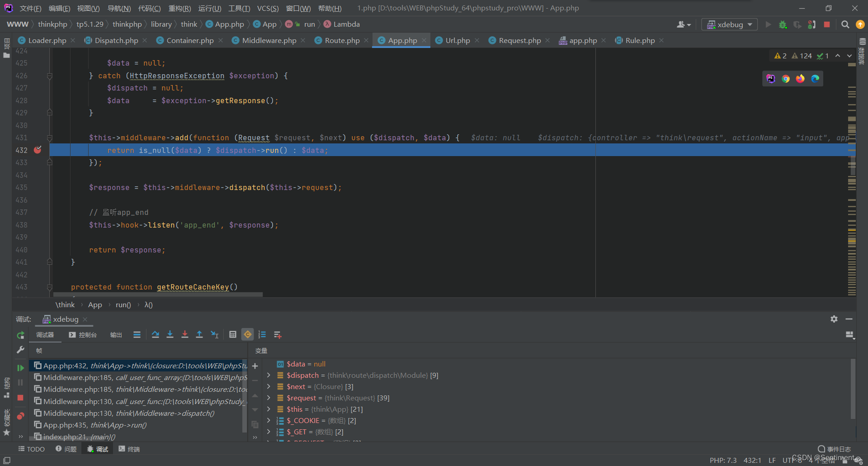Image resolution: width=868 pixels, height=466 pixels.
Task: Switch to Request.php editor tab
Action: coord(520,41)
